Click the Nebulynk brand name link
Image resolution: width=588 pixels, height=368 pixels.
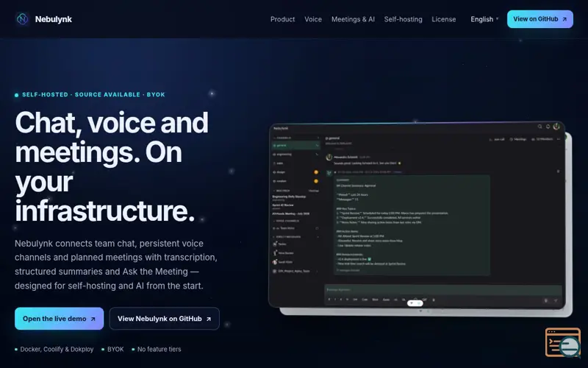53,19
